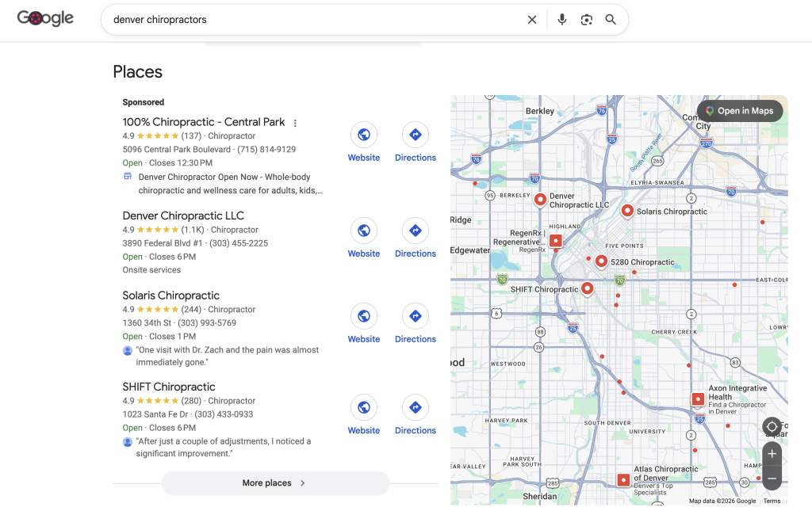This screenshot has width=812, height=515.
Task: Select Axon Integrative Health map pin
Action: [x=698, y=399]
